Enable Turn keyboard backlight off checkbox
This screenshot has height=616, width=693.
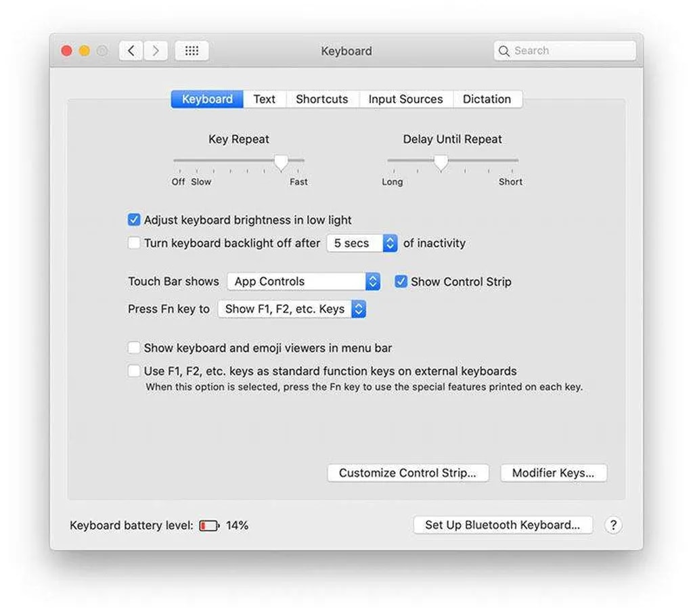(134, 243)
